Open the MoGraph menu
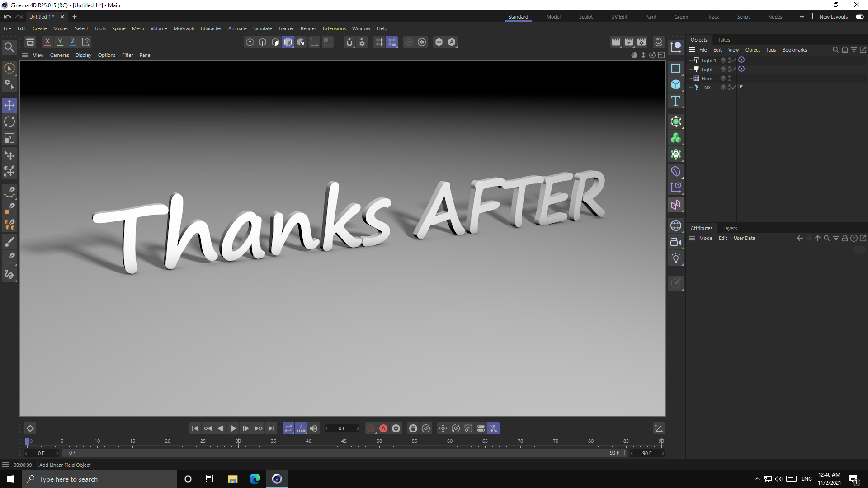This screenshot has width=868, height=488. pos(183,28)
